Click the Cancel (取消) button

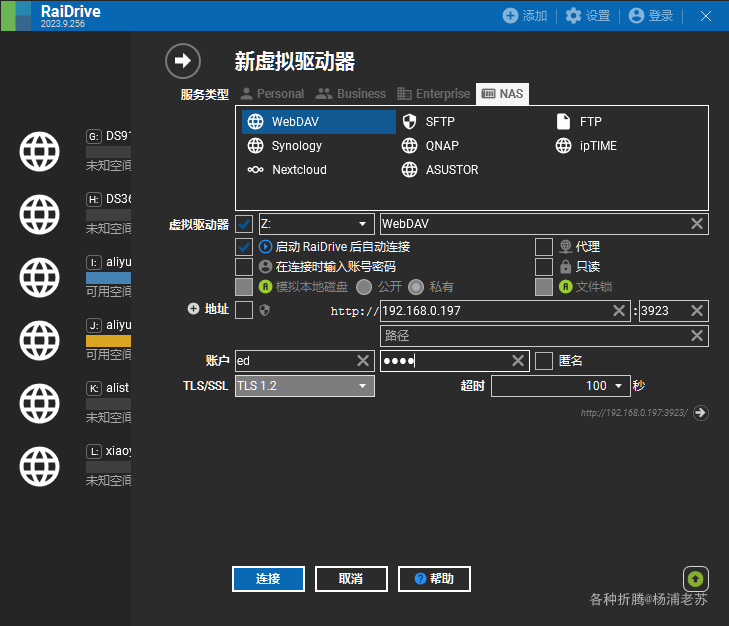(x=351, y=579)
